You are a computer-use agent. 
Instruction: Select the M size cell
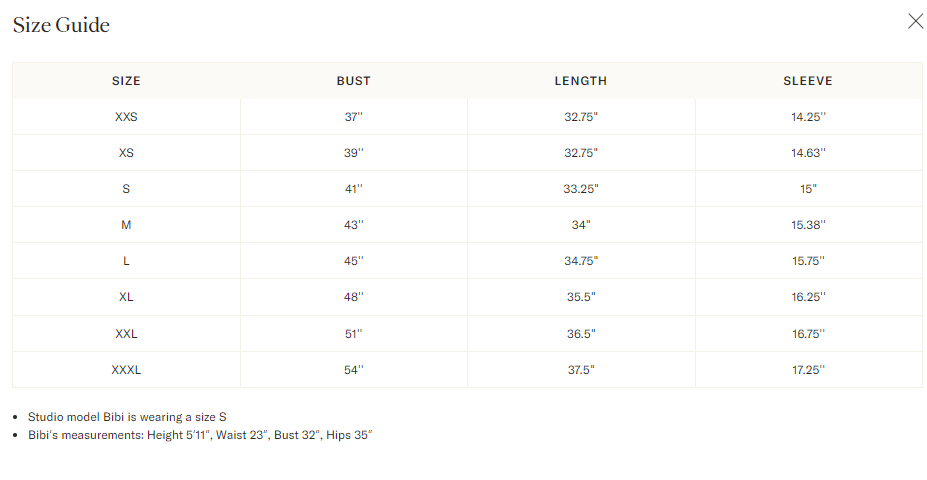(126, 225)
